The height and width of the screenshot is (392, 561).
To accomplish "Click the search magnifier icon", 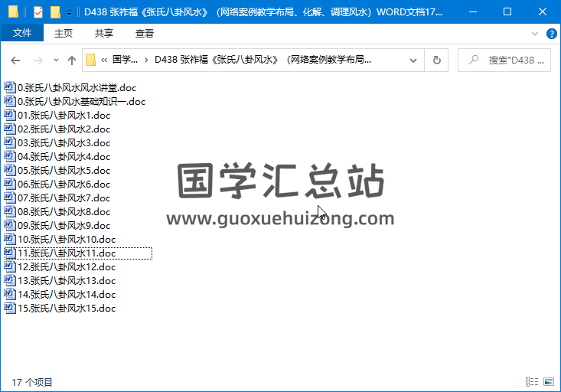I will (x=474, y=60).
